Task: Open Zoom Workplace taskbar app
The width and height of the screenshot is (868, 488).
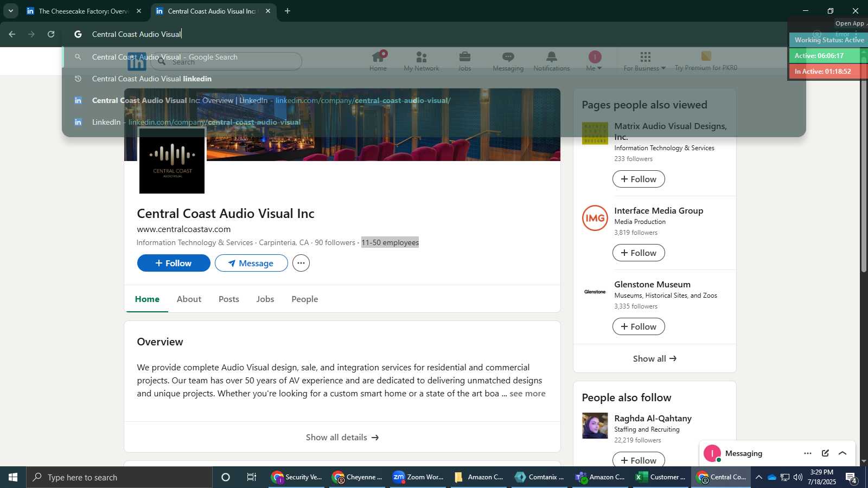Action: point(418,477)
